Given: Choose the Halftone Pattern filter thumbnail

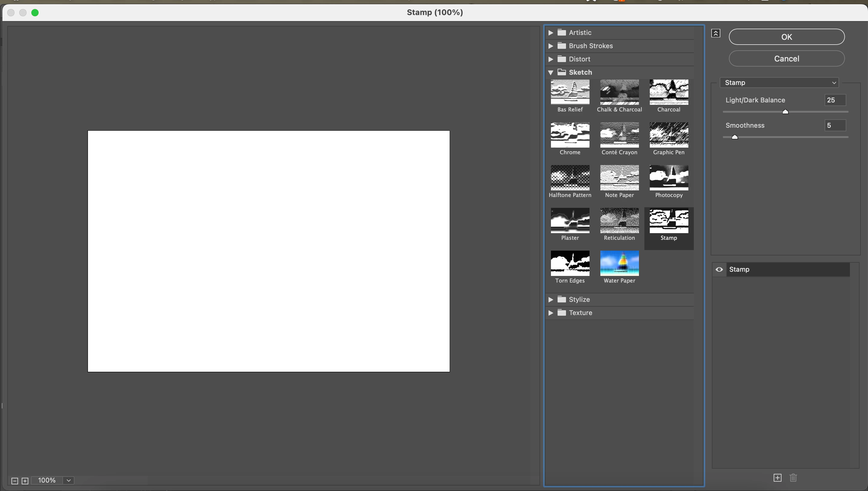Looking at the screenshot, I should tap(570, 178).
